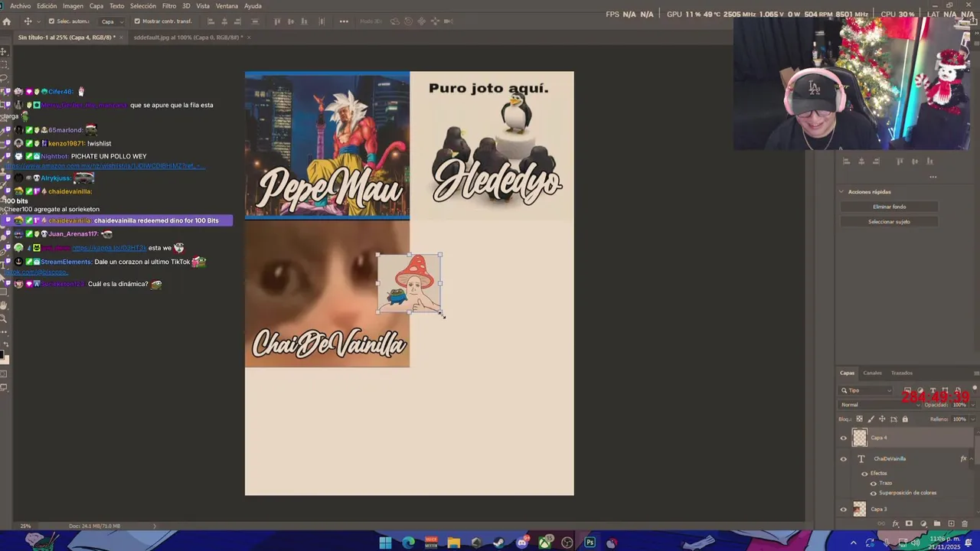Viewport: 980px width, 551px height.
Task: Click the align horizontal centers icon
Action: (x=225, y=21)
